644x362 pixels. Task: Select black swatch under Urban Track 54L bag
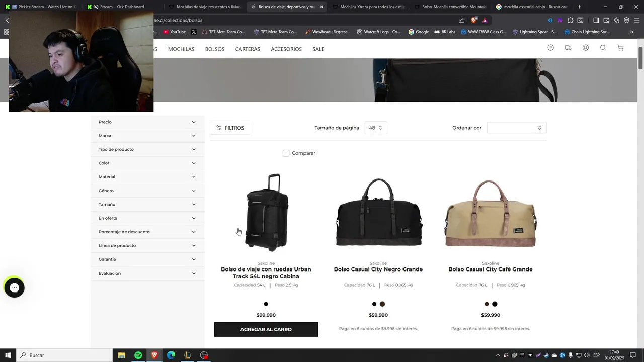click(266, 304)
